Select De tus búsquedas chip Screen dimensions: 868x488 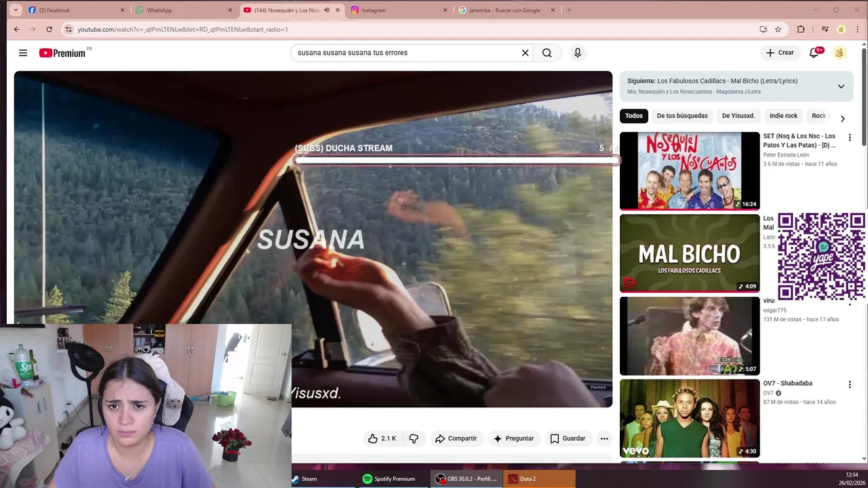[x=682, y=116]
